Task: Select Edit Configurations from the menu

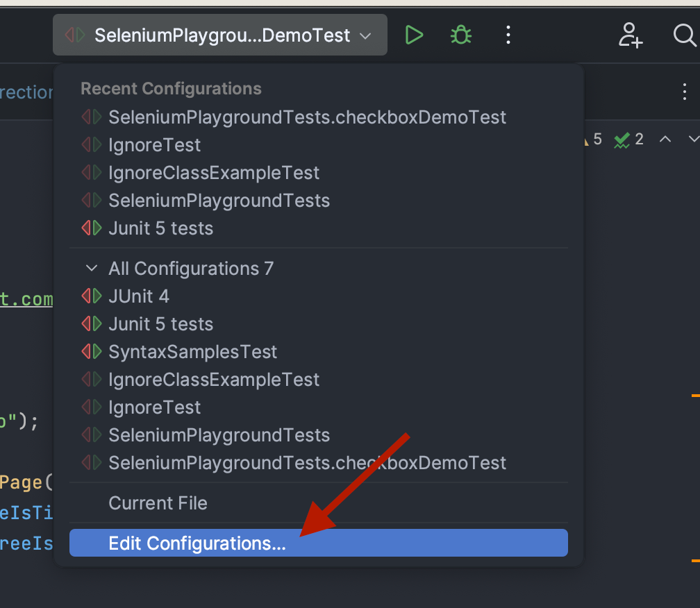Action: click(x=197, y=543)
